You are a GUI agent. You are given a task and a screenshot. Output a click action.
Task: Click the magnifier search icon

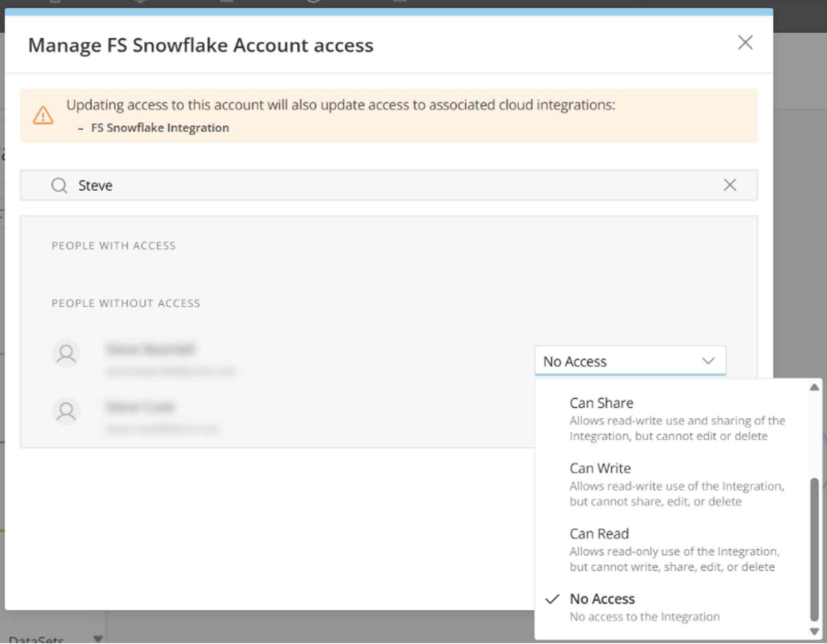point(59,185)
